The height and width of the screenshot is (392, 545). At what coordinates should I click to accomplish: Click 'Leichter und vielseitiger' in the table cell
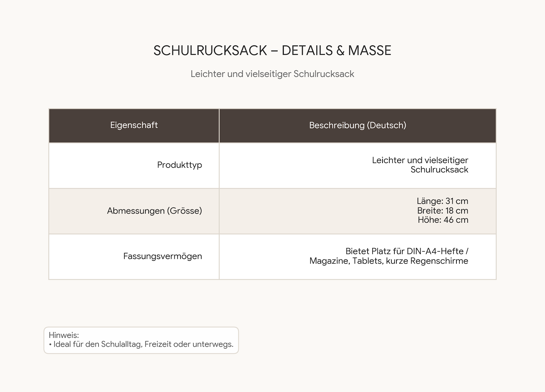[420, 160]
